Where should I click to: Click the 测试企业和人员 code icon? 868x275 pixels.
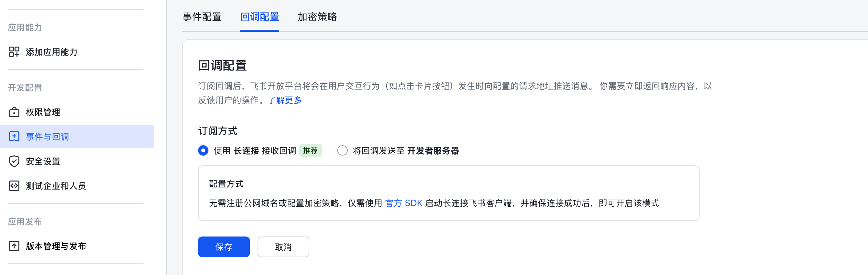14,186
